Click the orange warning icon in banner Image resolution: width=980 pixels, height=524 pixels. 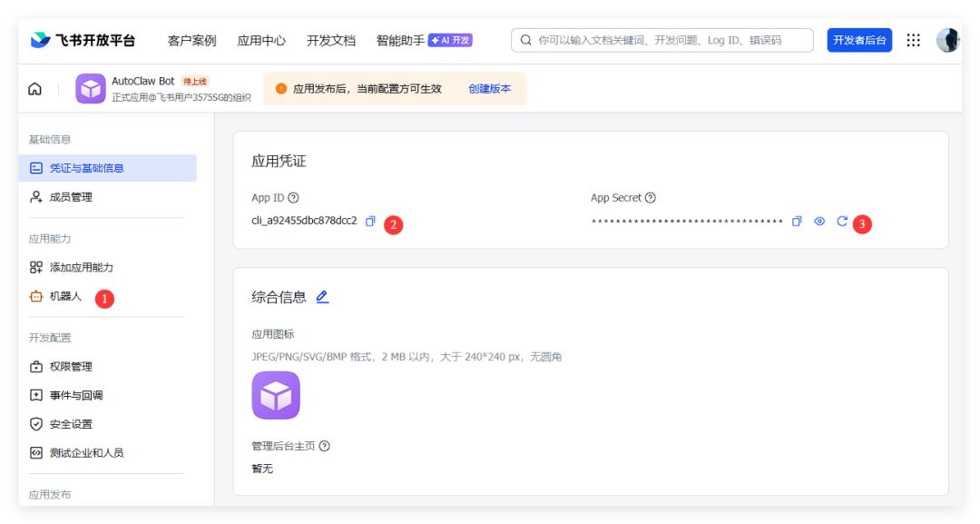pyautogui.click(x=281, y=89)
